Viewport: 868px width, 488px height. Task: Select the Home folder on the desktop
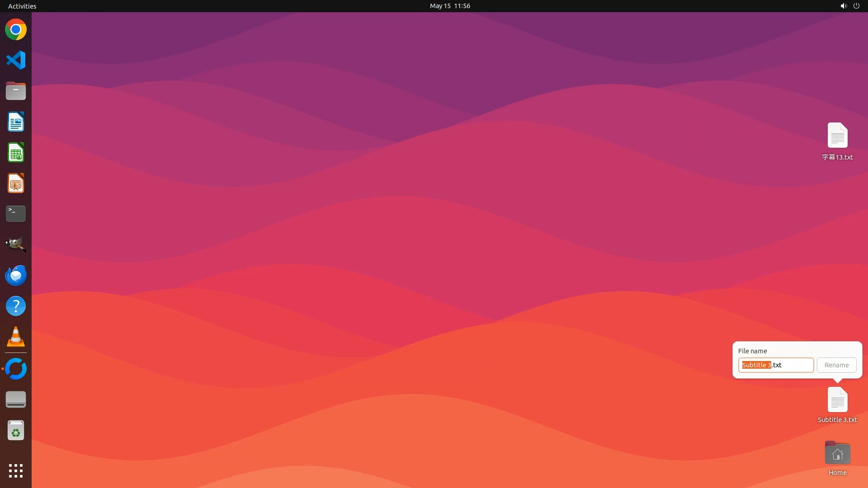pos(837,454)
